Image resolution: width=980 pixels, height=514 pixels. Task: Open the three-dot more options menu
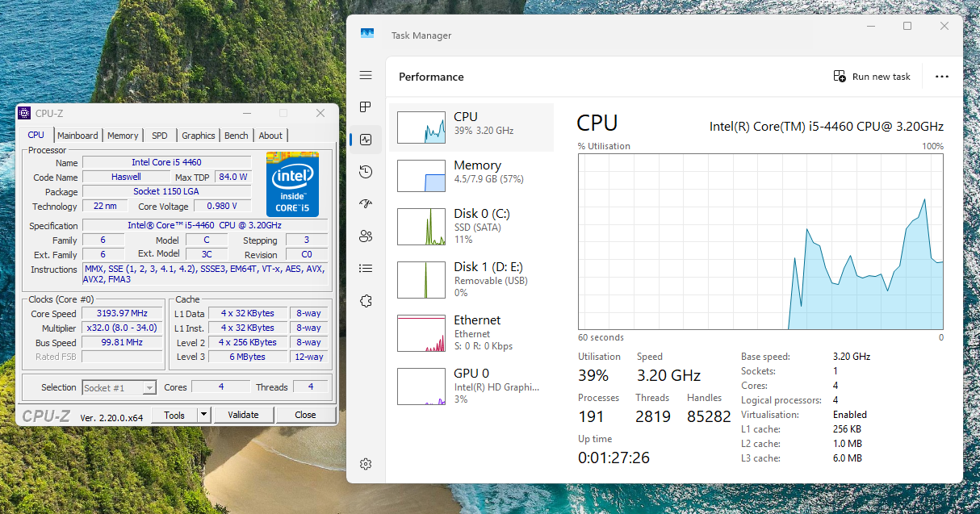click(x=941, y=77)
